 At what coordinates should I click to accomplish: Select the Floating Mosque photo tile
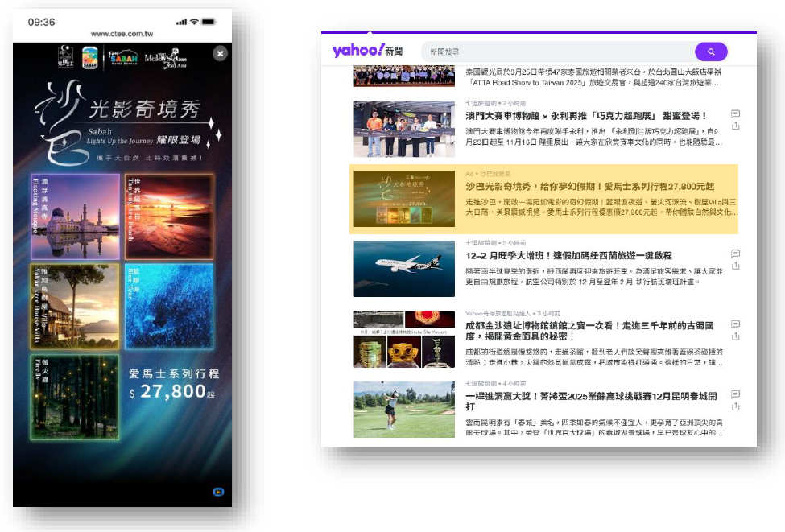coord(75,217)
